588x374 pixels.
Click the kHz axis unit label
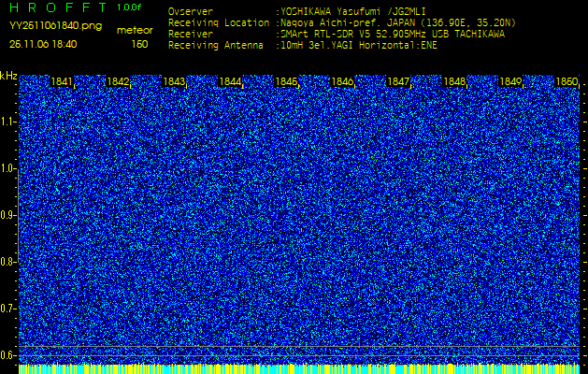(x=8, y=76)
